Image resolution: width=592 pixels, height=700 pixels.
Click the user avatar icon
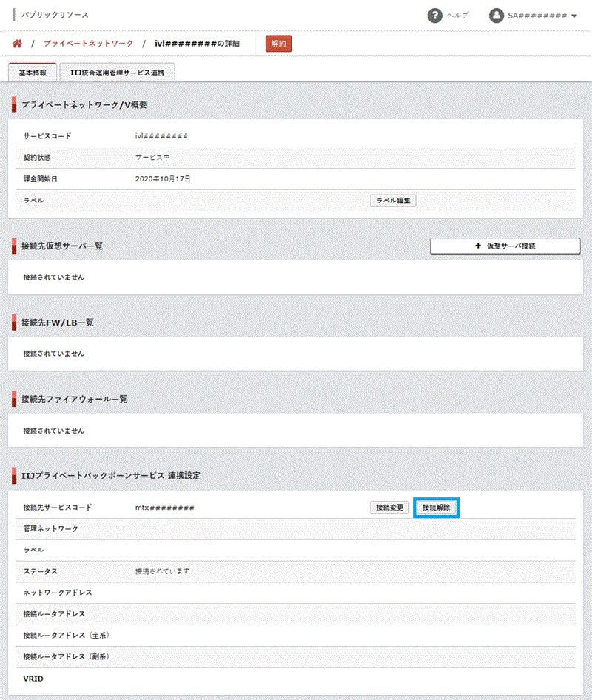tap(497, 16)
